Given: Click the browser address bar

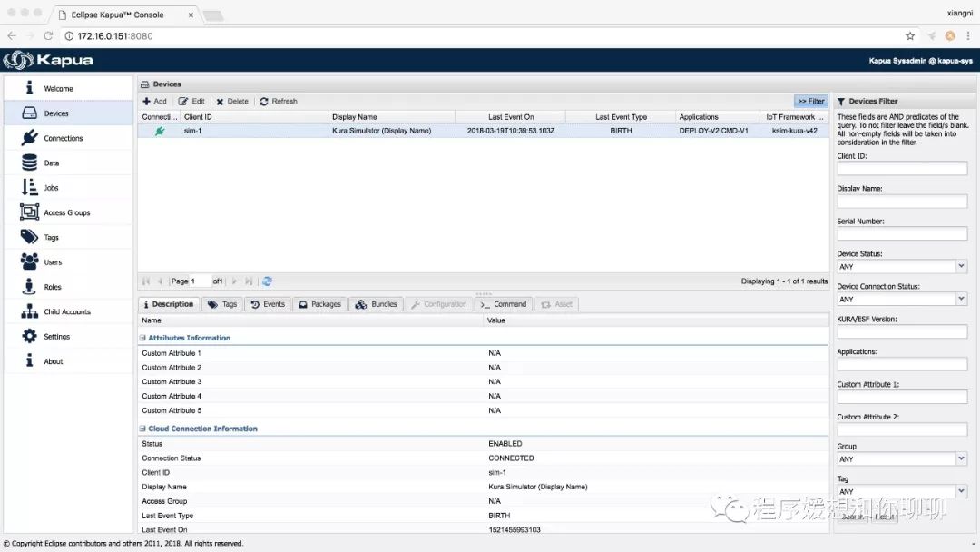Looking at the screenshot, I should click(481, 36).
